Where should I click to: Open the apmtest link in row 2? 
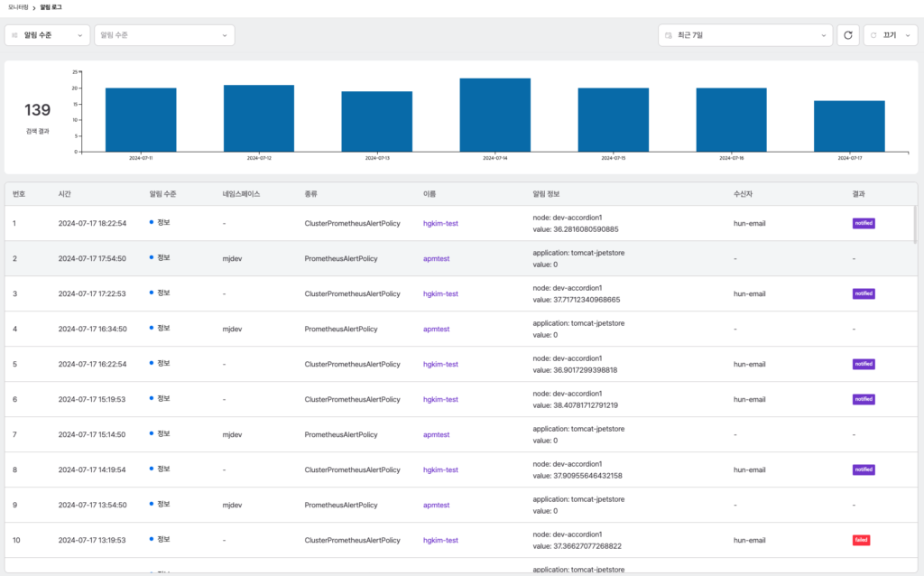[x=436, y=259]
